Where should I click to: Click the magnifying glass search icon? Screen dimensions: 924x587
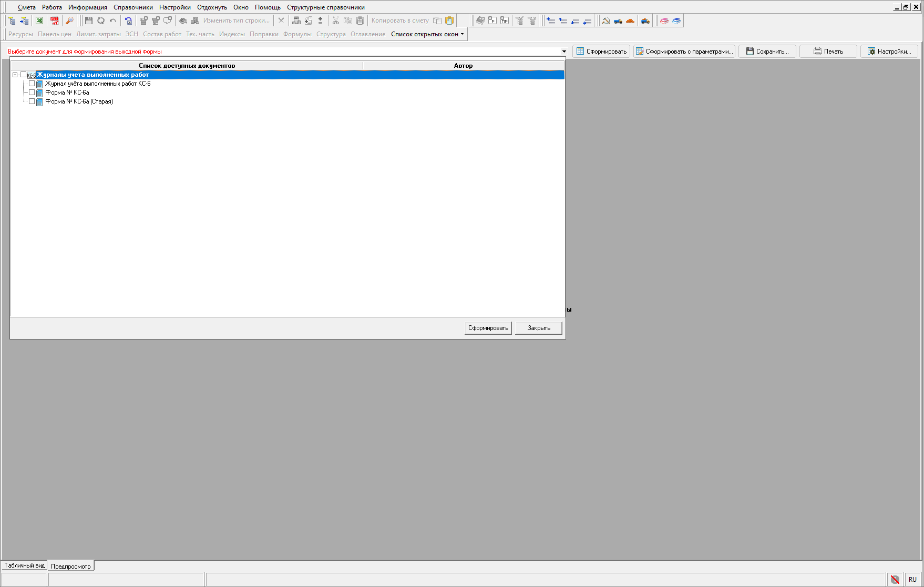[x=69, y=20]
